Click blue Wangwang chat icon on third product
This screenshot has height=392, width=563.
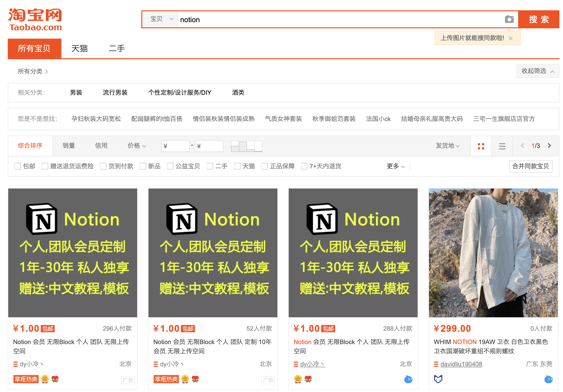[408, 379]
